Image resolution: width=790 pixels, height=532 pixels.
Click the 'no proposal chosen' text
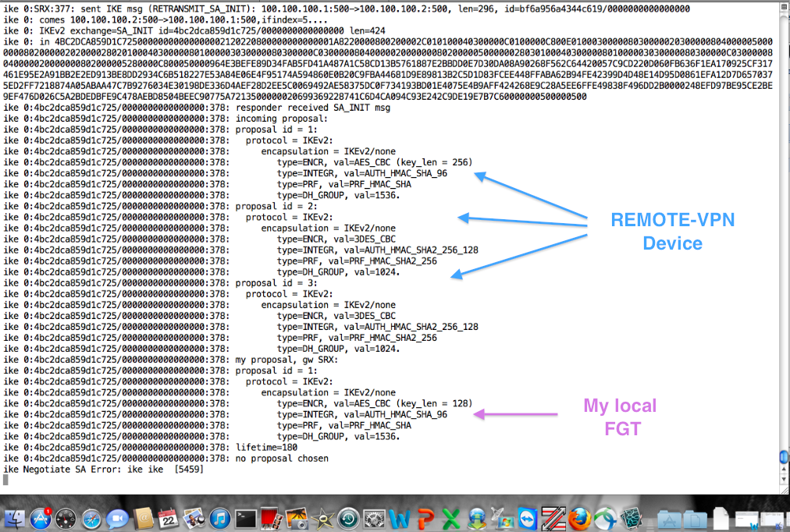point(282,459)
